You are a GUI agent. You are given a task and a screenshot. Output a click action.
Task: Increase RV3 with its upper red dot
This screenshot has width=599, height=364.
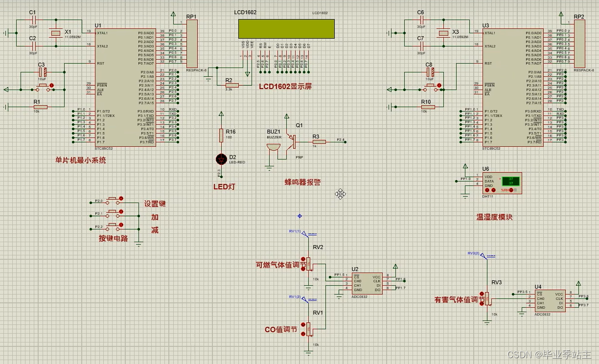tap(482, 294)
